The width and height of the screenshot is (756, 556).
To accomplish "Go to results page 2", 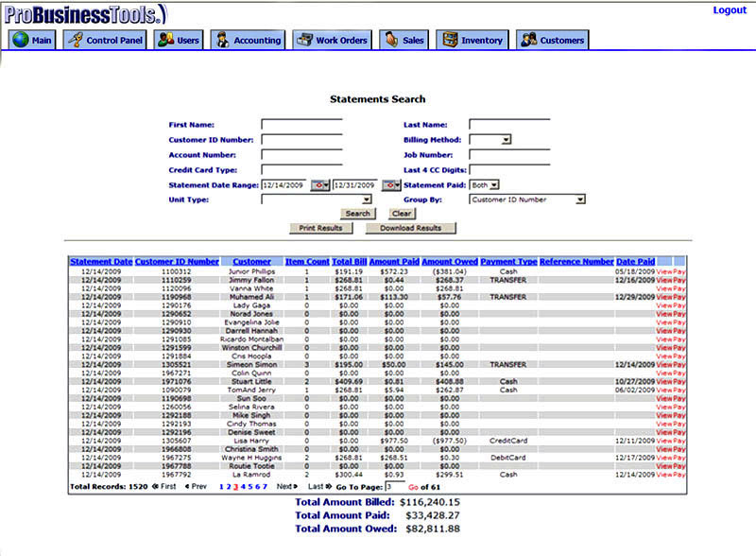I will [229, 486].
